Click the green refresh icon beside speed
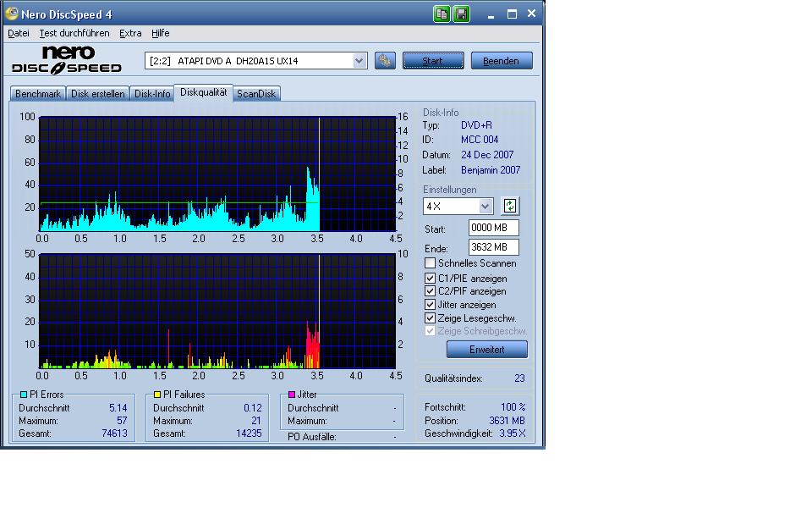The height and width of the screenshot is (508, 812). pyautogui.click(x=509, y=206)
